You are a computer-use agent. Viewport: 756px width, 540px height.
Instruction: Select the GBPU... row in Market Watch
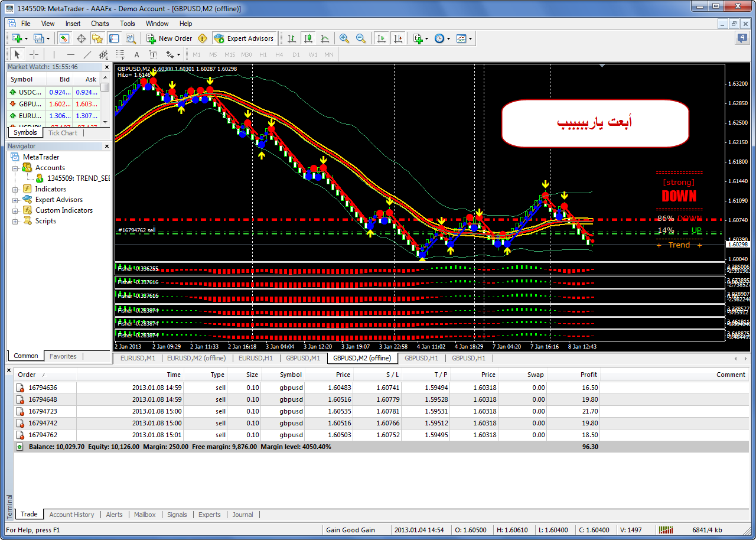click(54, 104)
